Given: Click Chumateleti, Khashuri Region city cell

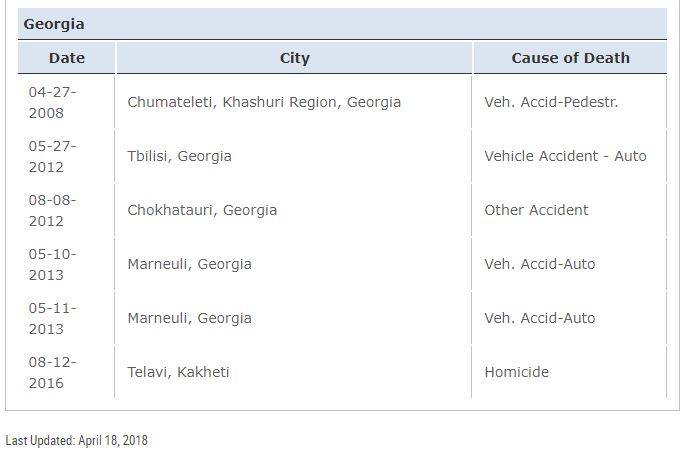Looking at the screenshot, I should pyautogui.click(x=264, y=102).
